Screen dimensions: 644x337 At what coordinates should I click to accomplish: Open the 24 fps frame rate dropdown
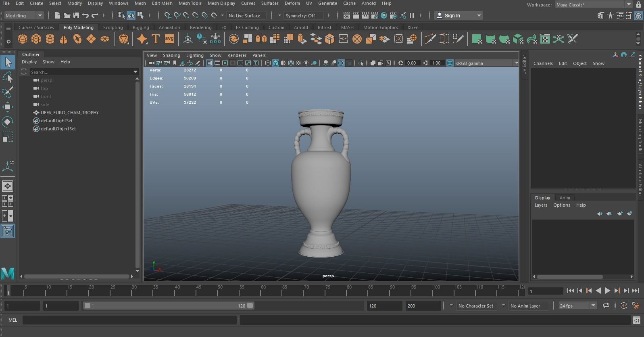tap(577, 306)
